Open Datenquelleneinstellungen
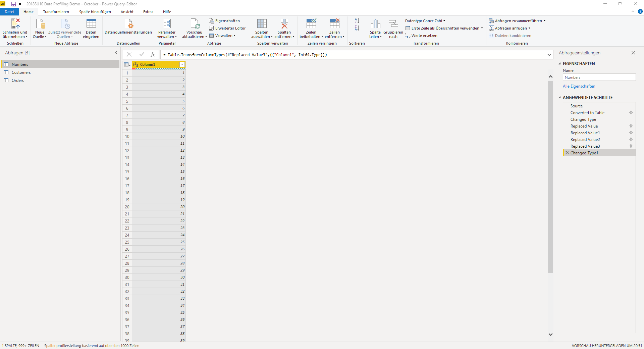The width and height of the screenshot is (644, 349). pos(128,27)
